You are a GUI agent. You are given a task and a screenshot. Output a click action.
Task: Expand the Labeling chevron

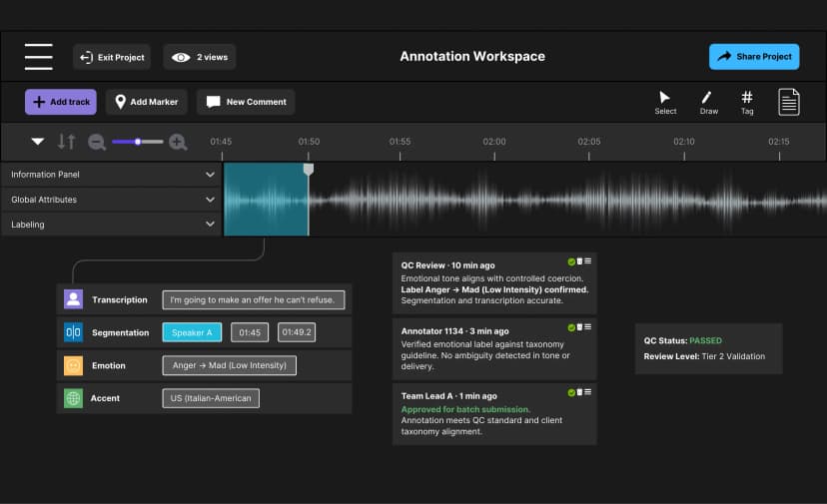(210, 225)
